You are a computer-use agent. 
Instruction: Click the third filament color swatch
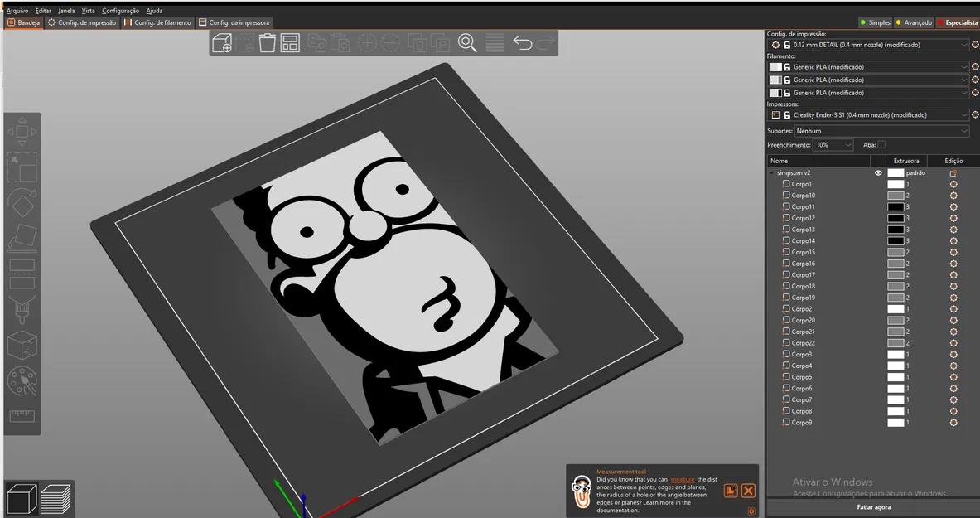775,93
